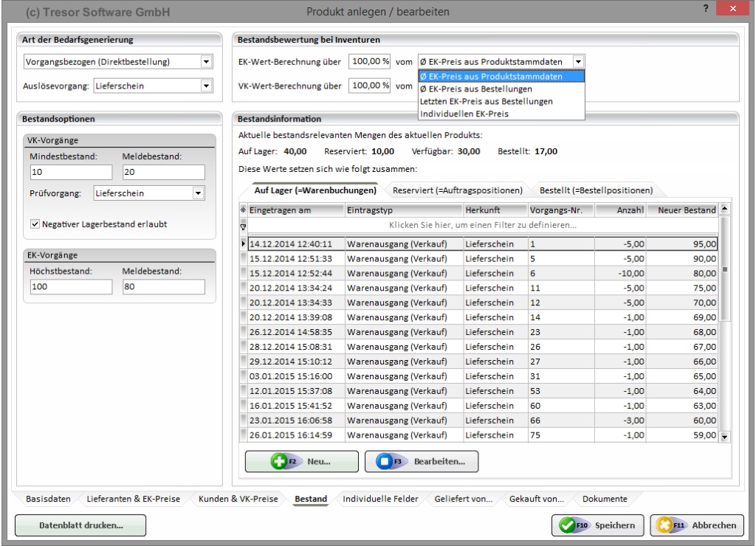Screen dimensions: 756x546
Task: Expand the Prüfvorgang Lieferschein dropdown
Action: tap(197, 193)
